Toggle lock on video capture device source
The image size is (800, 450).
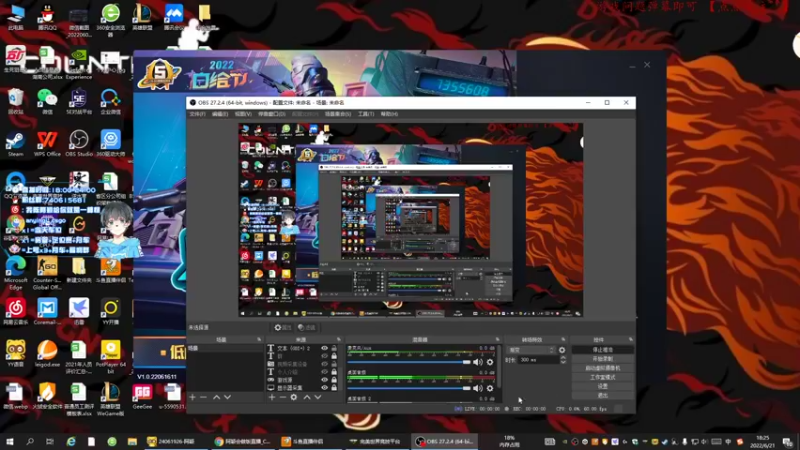[334, 364]
